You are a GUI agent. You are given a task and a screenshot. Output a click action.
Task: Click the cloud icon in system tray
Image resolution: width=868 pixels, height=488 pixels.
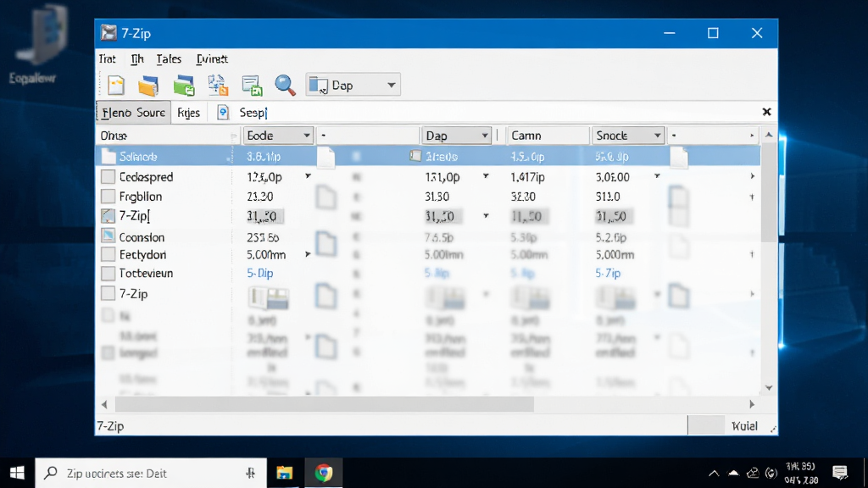pyautogui.click(x=733, y=473)
